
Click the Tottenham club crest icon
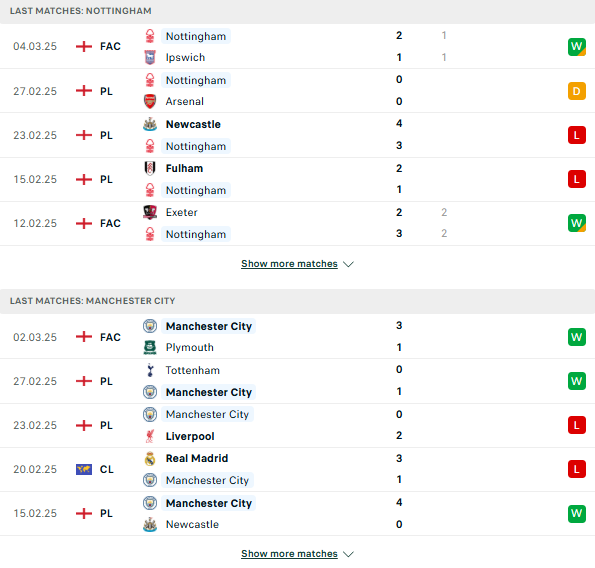click(x=150, y=370)
